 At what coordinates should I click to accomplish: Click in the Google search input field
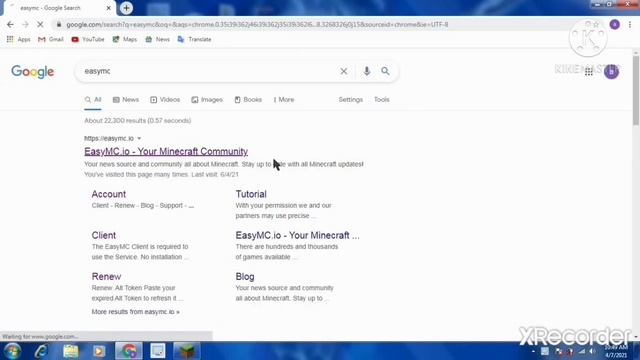208,71
